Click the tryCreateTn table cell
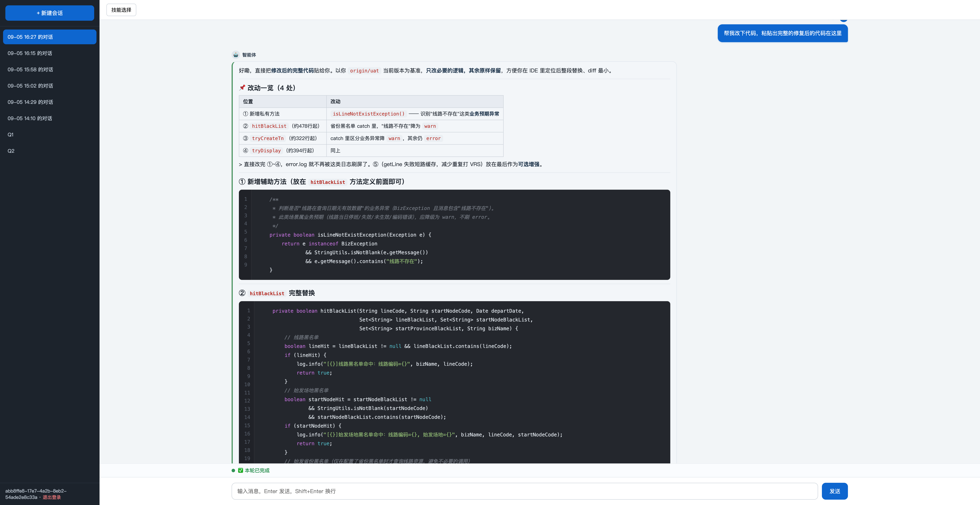The height and width of the screenshot is (505, 980). [283, 138]
